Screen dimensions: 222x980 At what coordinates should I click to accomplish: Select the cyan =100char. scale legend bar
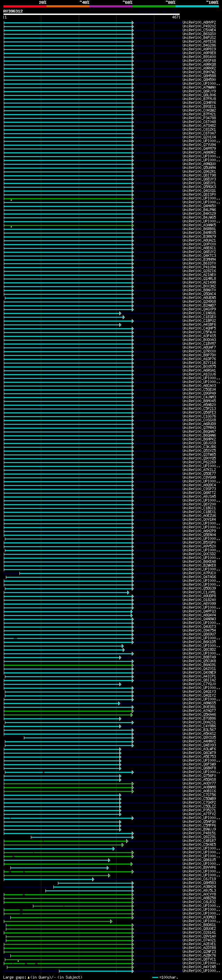coord(155,977)
